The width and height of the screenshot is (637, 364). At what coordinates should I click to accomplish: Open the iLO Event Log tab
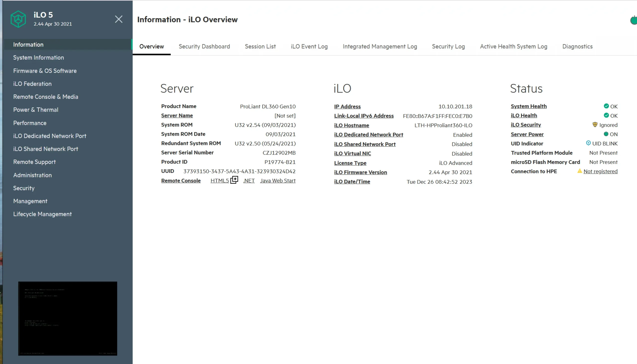pos(309,46)
